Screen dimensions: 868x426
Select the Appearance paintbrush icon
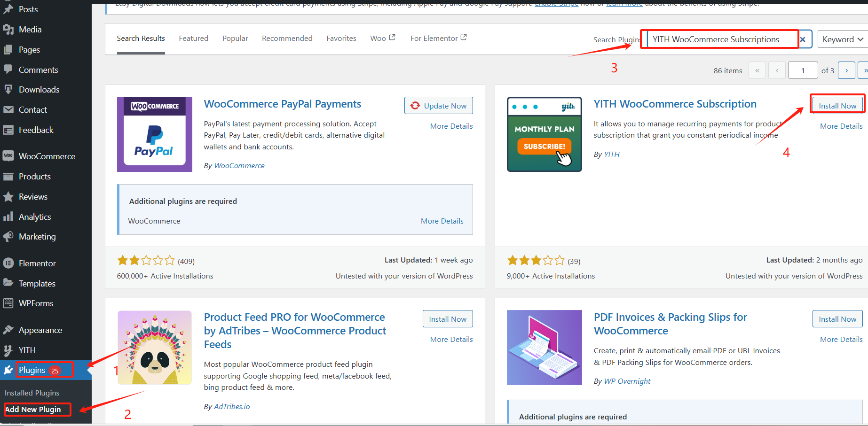[8, 330]
